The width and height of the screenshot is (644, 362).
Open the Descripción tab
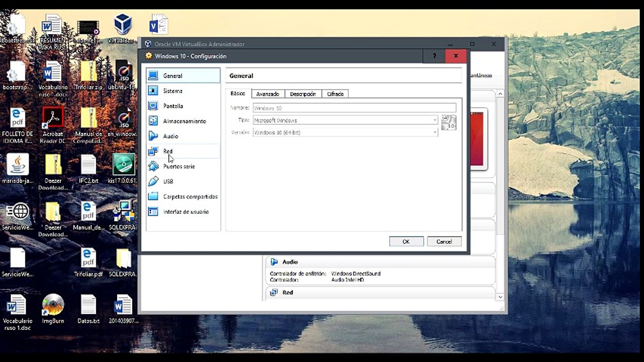coord(303,94)
